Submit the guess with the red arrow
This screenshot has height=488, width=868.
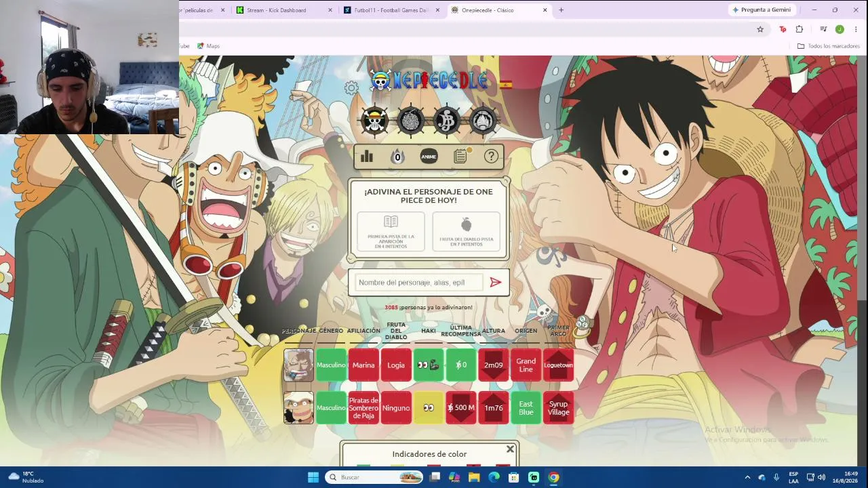496,283
